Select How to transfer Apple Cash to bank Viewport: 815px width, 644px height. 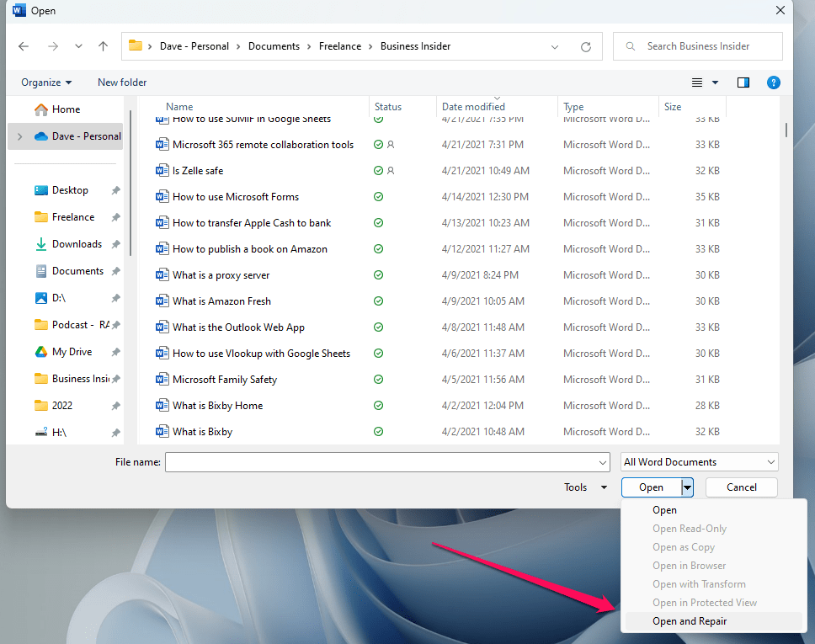coord(252,223)
